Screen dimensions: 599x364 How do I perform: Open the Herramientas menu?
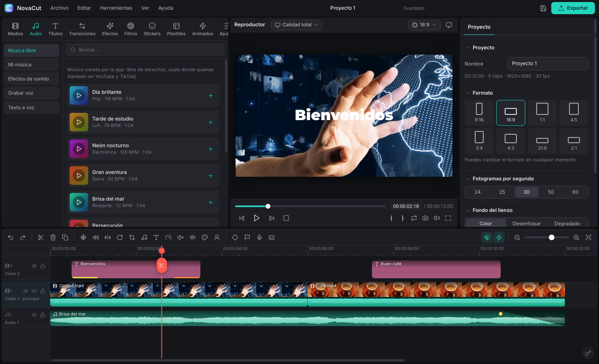(x=116, y=8)
